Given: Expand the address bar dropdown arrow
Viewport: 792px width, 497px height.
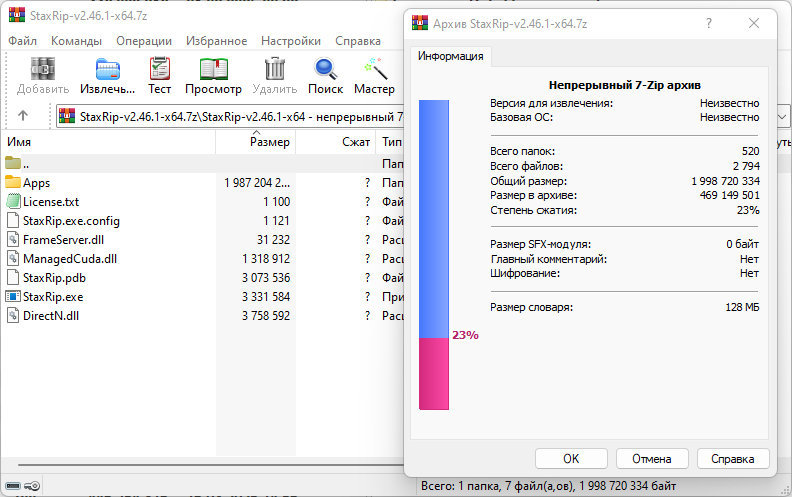Looking at the screenshot, I should click(782, 117).
